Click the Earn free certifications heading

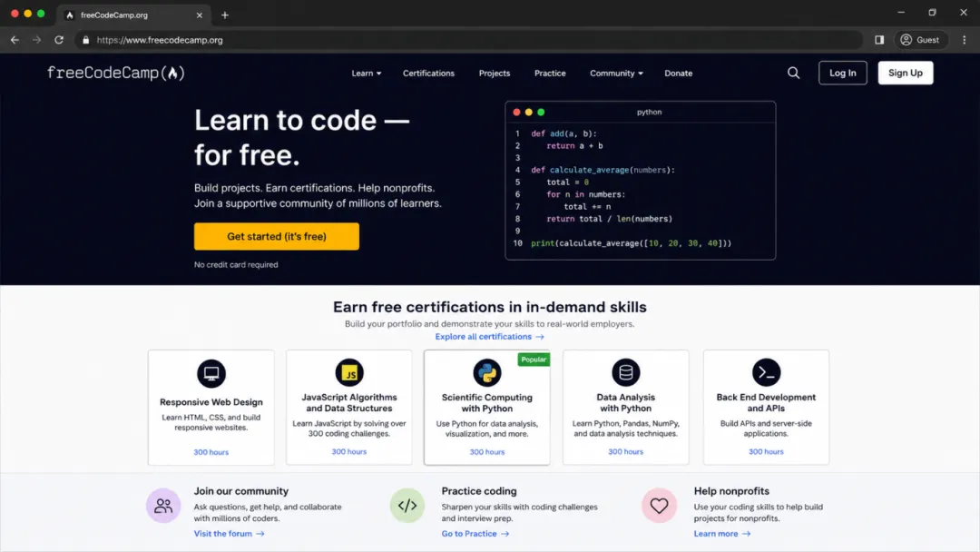coord(489,307)
